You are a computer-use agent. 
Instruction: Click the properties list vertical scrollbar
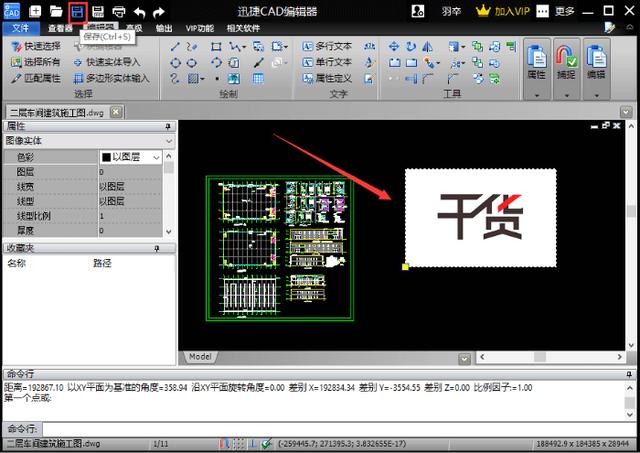coord(169,194)
